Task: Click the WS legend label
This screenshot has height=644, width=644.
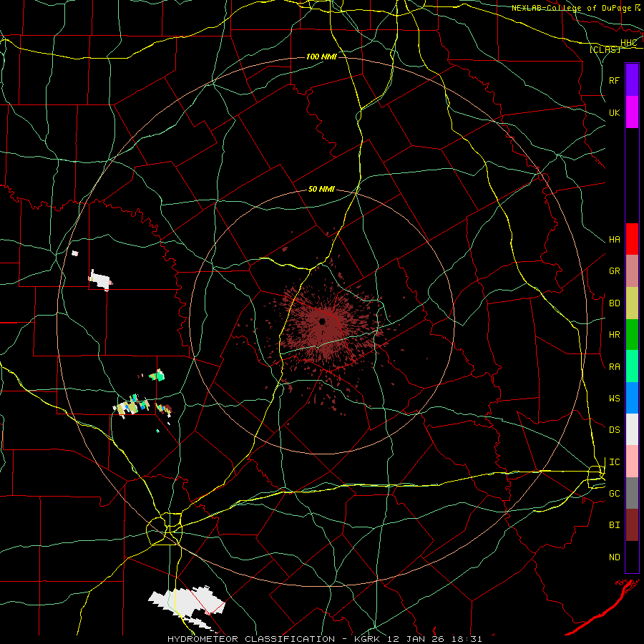Action: [614, 399]
